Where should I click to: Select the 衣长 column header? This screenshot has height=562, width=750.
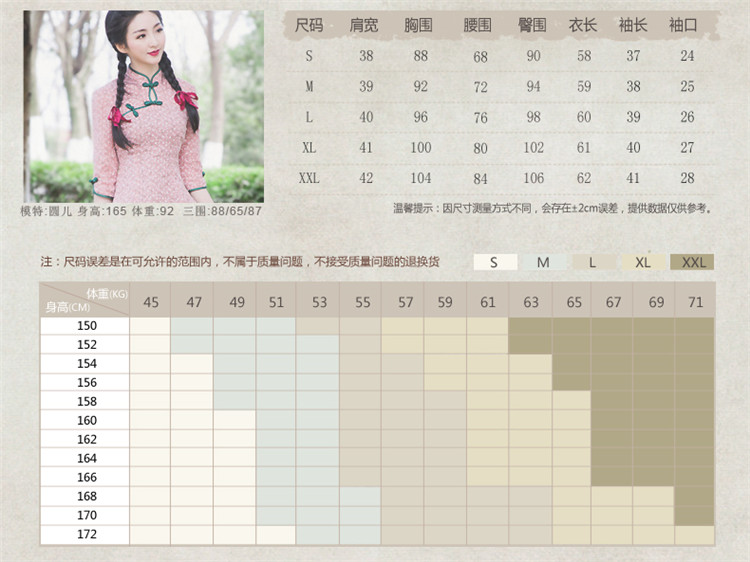click(x=583, y=26)
